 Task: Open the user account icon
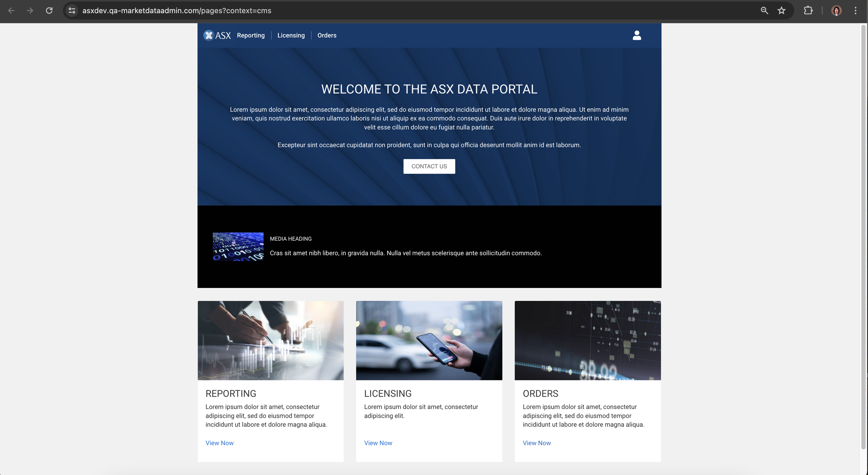point(636,35)
